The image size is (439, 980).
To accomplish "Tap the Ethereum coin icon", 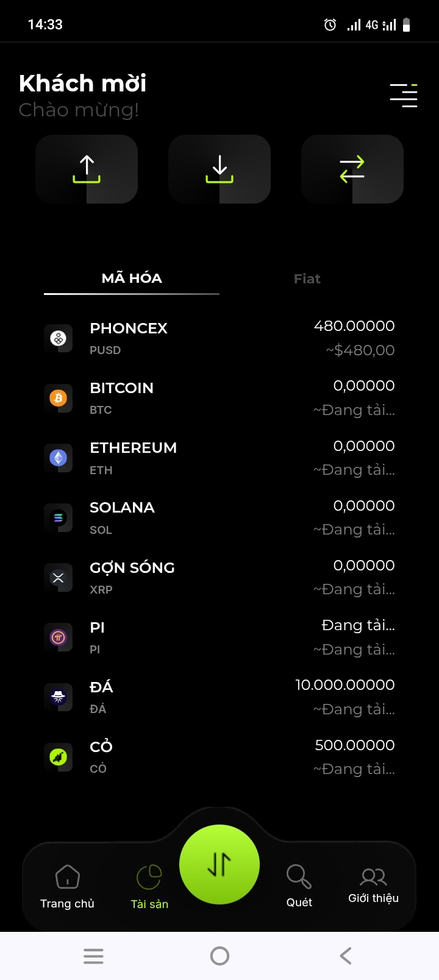I will click(x=59, y=458).
